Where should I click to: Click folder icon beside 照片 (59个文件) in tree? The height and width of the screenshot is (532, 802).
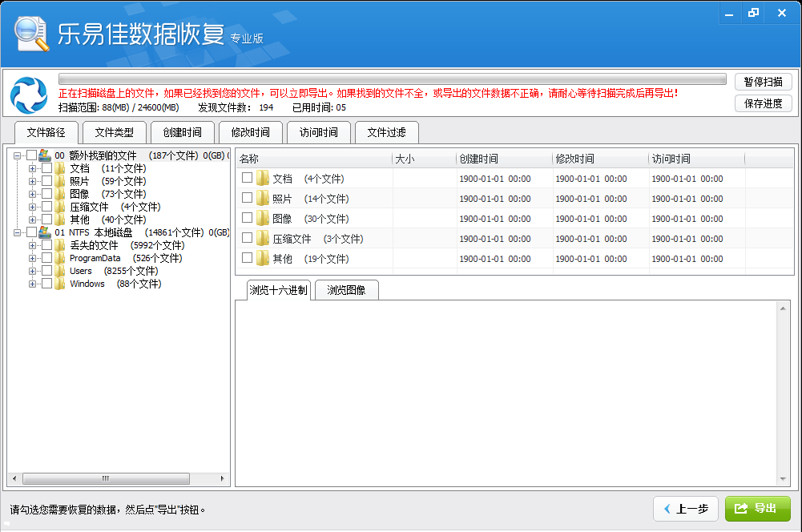(60, 181)
